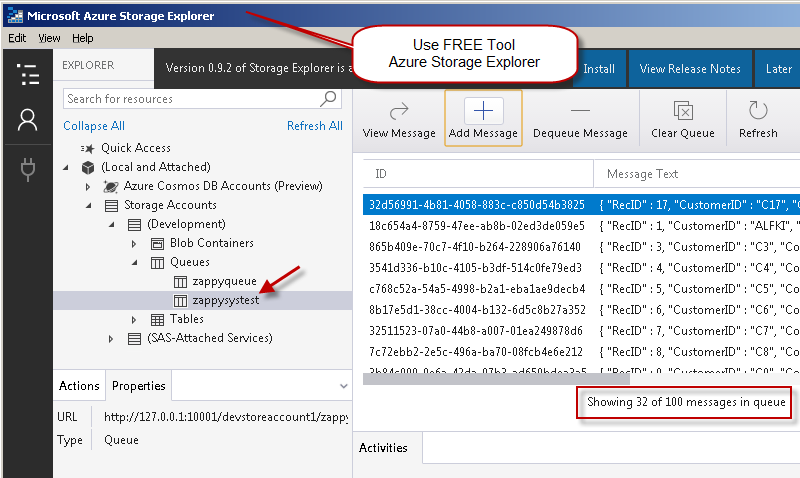
Task: Expand Azure Cosmos DB Accounts node
Action: click(88, 187)
